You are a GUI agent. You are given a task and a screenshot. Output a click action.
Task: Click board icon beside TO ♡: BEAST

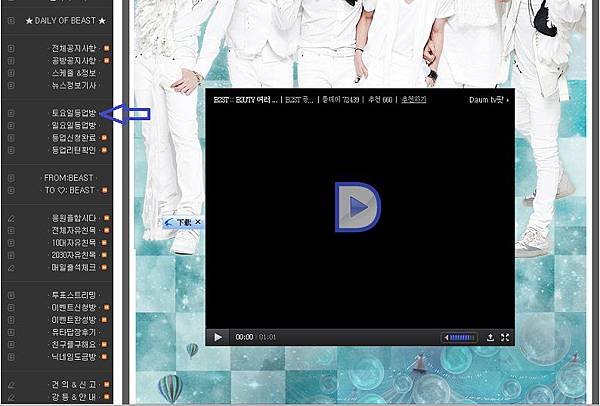pyautogui.click(x=11, y=190)
